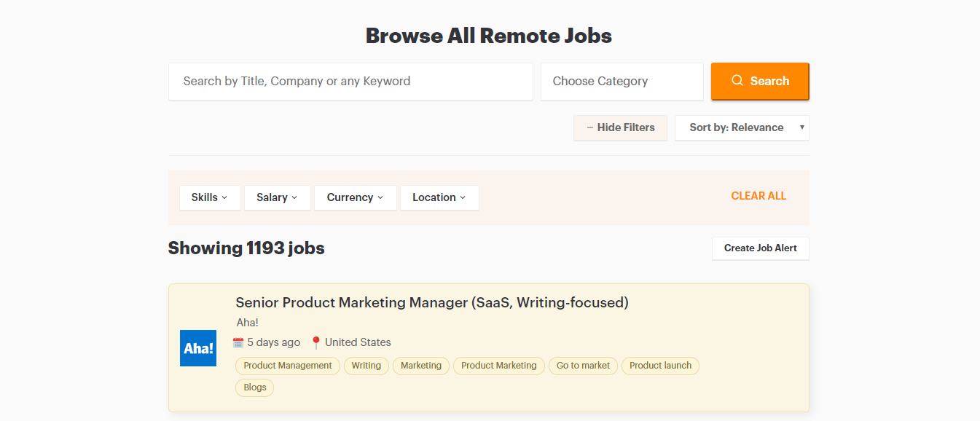Toggle the Hide Filters button

[x=620, y=127]
